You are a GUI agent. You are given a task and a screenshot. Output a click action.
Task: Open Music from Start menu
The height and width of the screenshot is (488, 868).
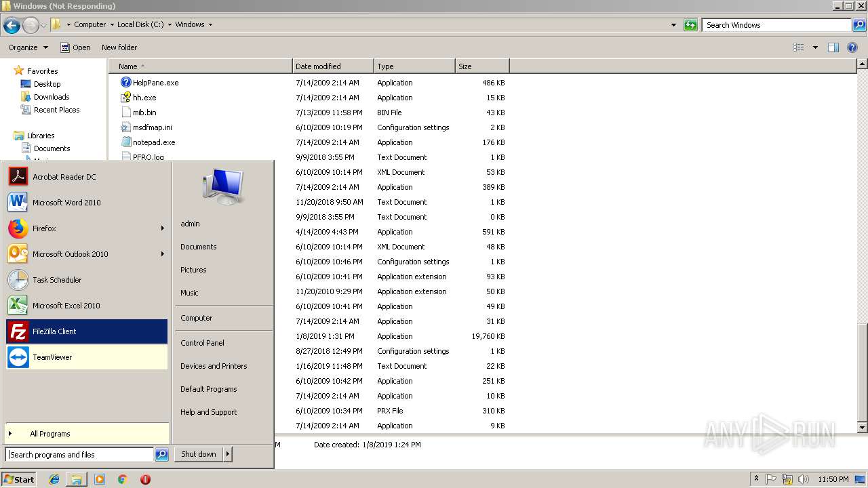(x=189, y=293)
